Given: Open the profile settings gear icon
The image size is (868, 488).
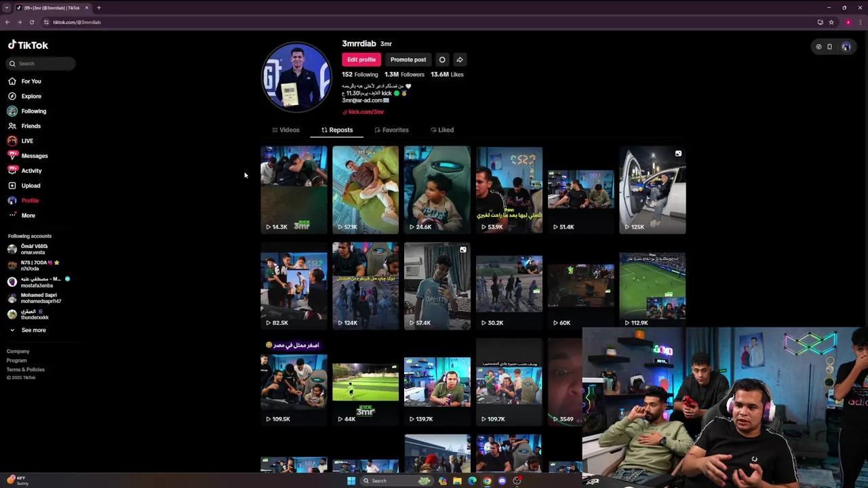Looking at the screenshot, I should tap(442, 60).
